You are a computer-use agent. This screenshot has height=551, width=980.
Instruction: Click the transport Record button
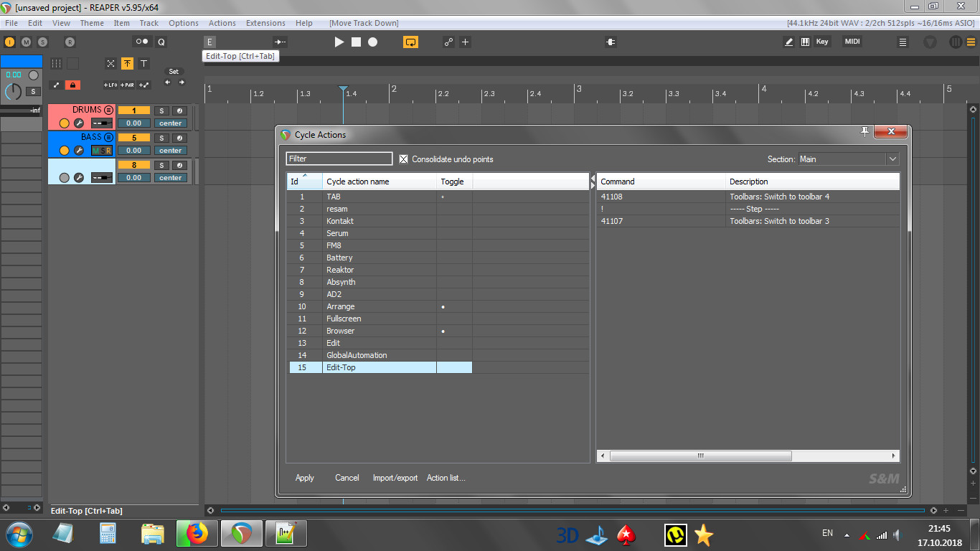(373, 42)
